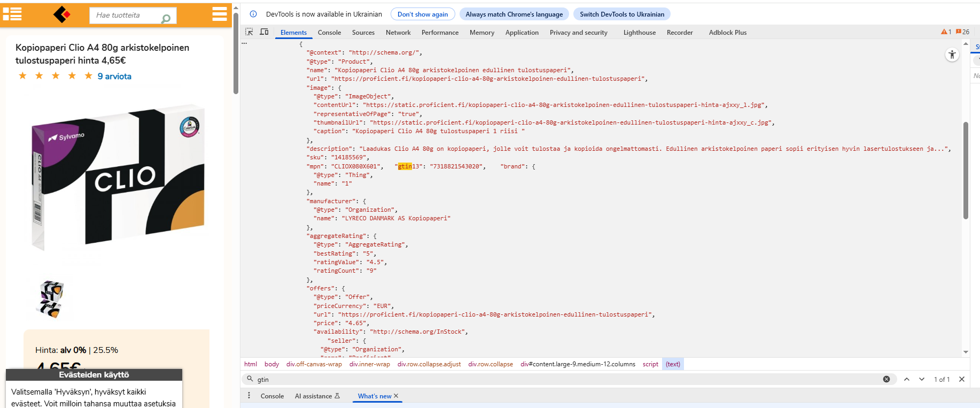Image resolution: width=980 pixels, height=408 pixels.
Task: Open the Privacy and security tab
Action: tap(579, 33)
